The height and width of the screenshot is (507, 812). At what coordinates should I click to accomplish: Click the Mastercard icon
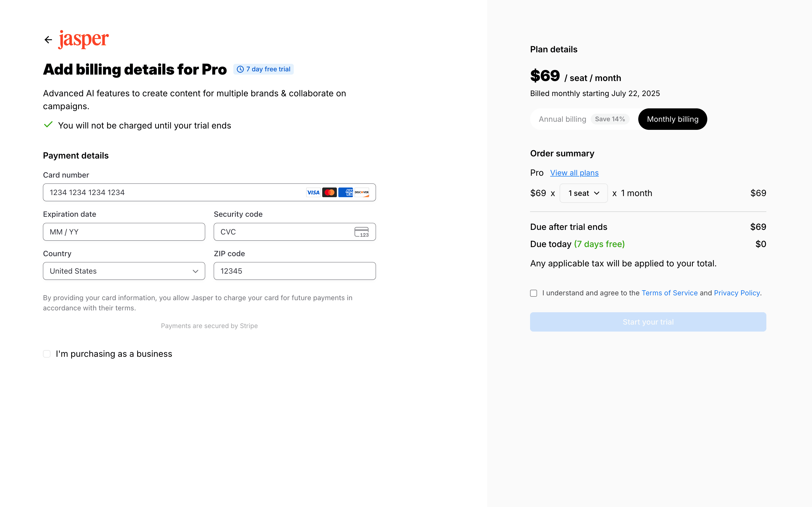[329, 193]
